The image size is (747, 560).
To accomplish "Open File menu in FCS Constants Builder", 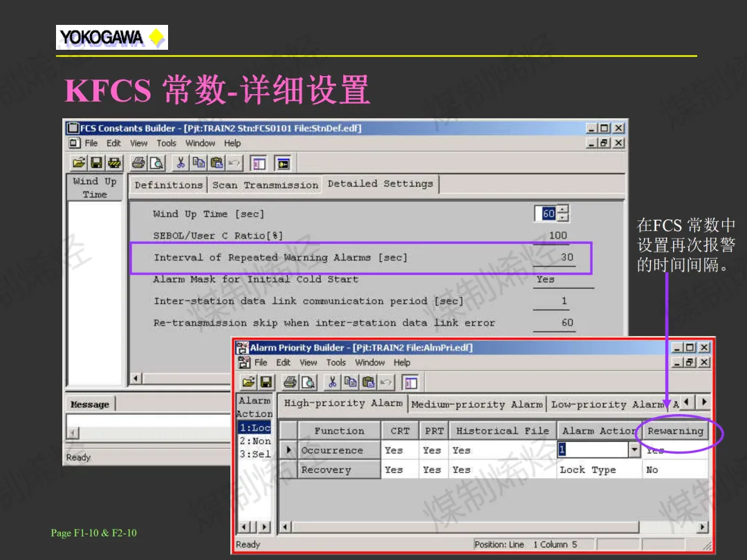I will coord(91,143).
